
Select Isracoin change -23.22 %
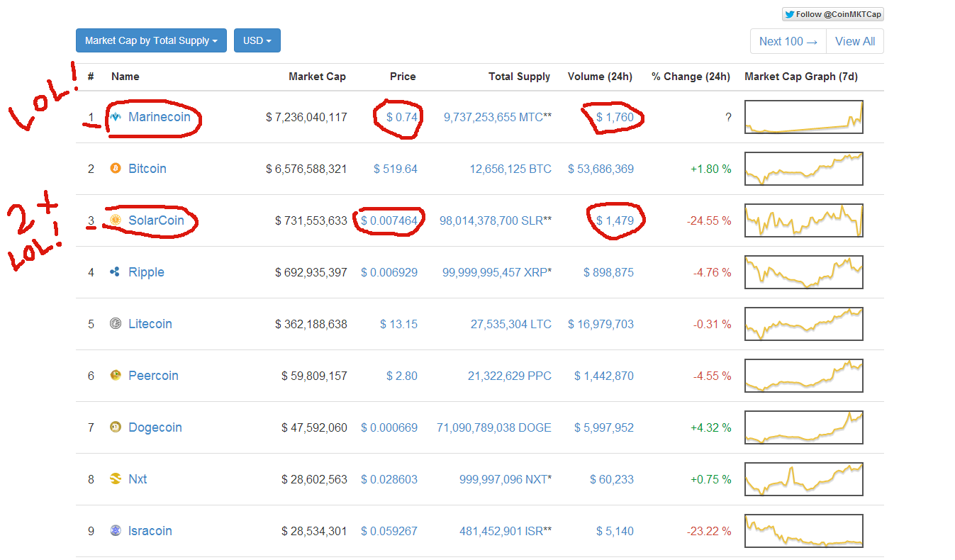pyautogui.click(x=709, y=531)
